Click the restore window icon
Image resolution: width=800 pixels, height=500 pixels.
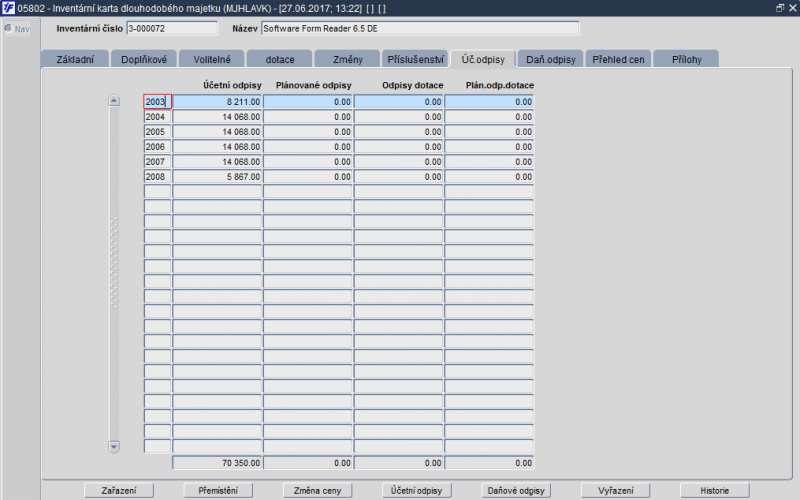click(780, 8)
